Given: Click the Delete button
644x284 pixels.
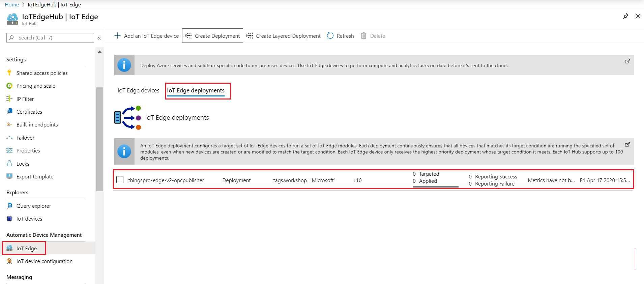Looking at the screenshot, I should [373, 36].
